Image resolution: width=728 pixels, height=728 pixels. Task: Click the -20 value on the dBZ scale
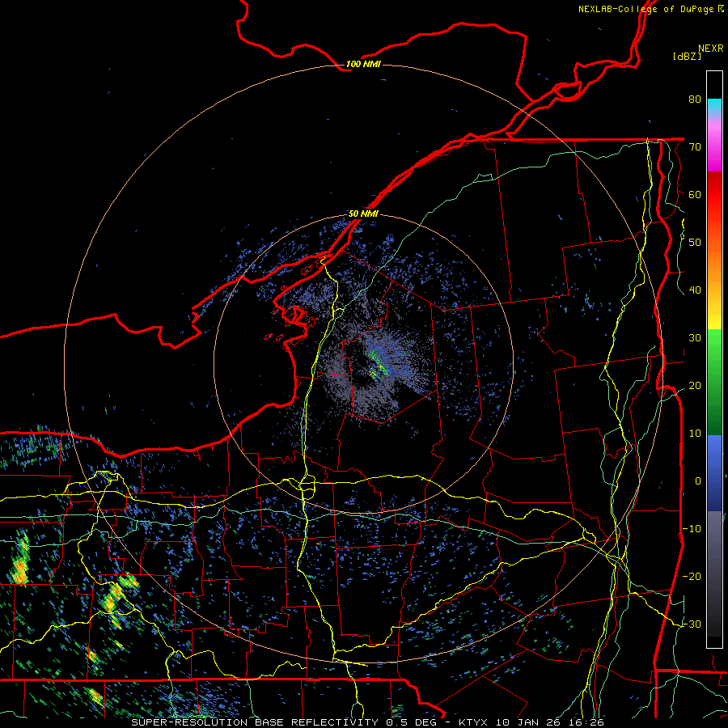coord(692,576)
